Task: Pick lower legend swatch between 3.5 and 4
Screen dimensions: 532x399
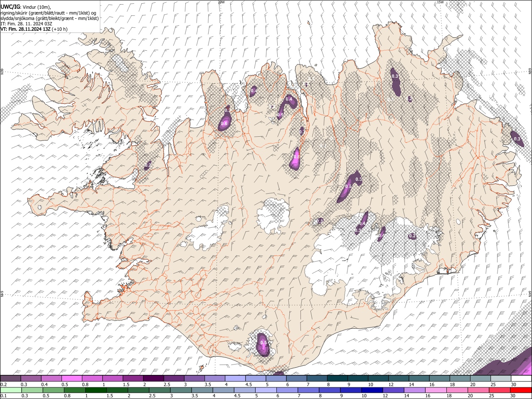Action: click(x=202, y=390)
